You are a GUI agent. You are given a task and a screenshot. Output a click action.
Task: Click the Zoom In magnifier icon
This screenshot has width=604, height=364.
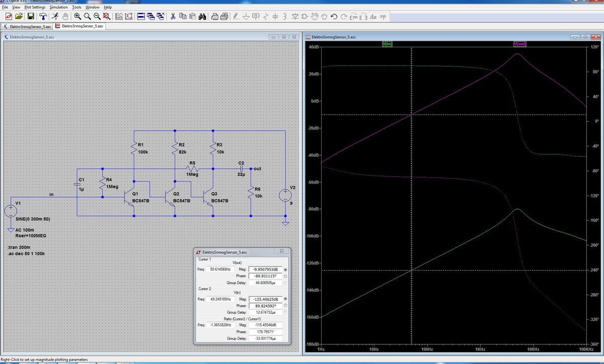coord(78,16)
